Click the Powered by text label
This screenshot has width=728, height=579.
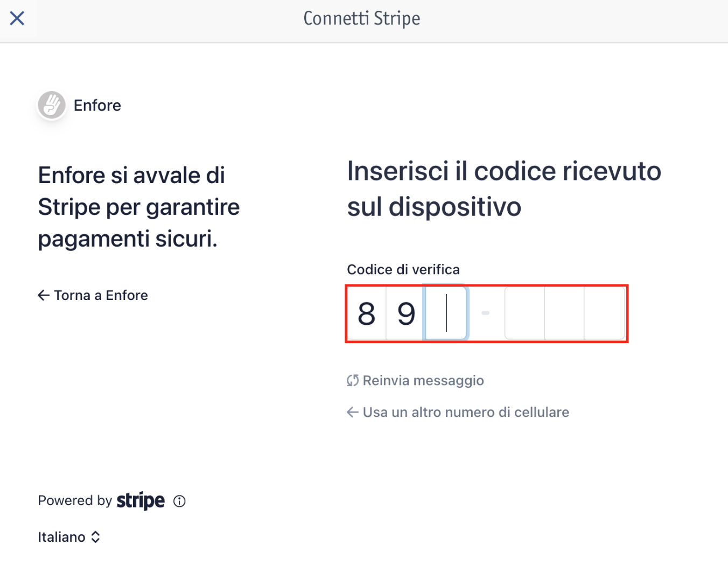tap(75, 501)
